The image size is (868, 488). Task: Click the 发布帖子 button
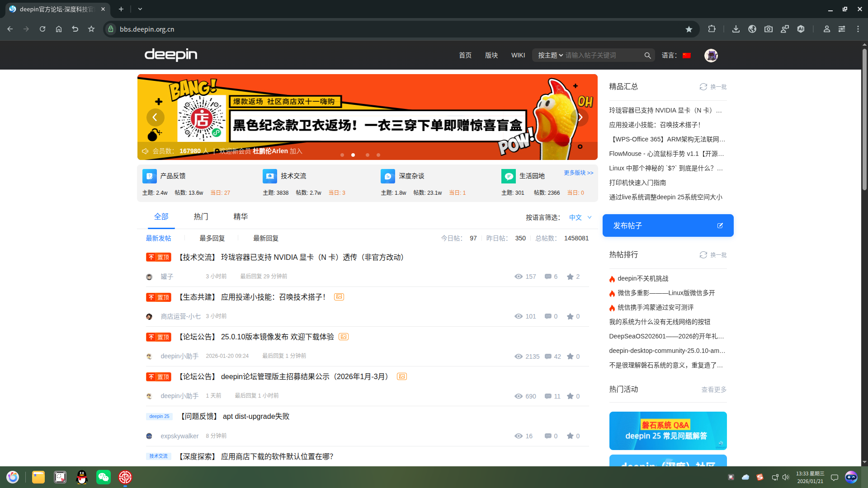668,225
